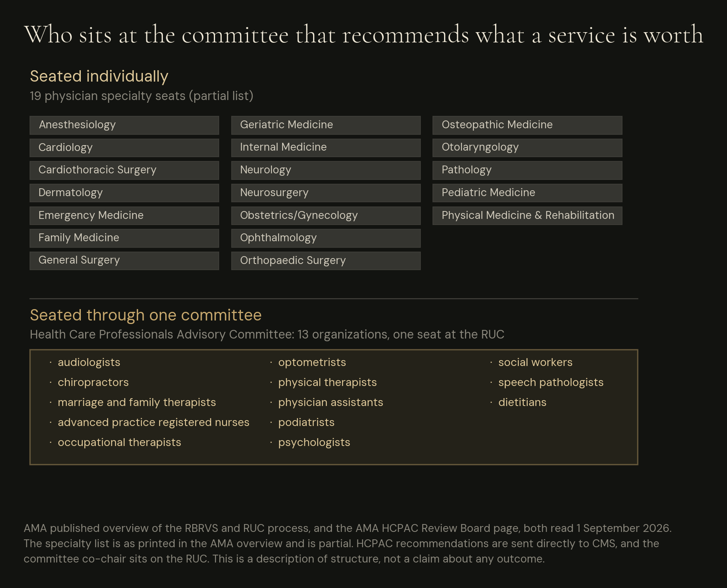This screenshot has width=727, height=588.
Task: Select the Osteopathic Medicine box
Action: coord(527,125)
